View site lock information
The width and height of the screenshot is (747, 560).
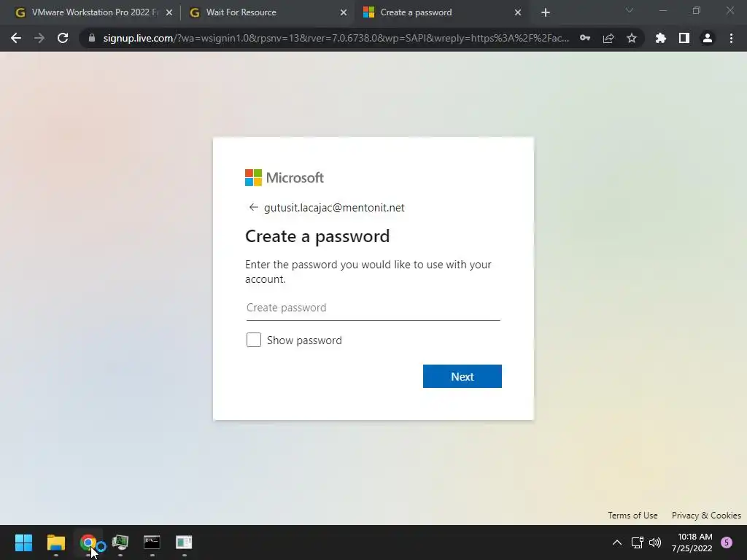pyautogui.click(x=91, y=38)
